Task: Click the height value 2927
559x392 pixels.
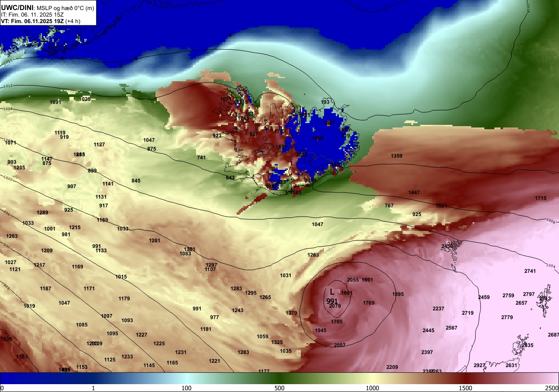Action: tap(480, 365)
